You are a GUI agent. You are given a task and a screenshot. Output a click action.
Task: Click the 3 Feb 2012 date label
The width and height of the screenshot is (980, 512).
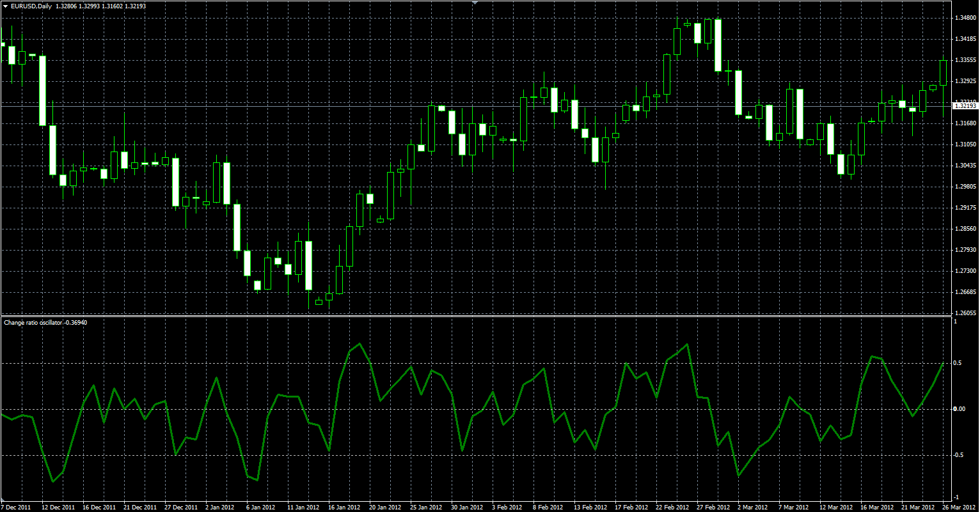click(507, 507)
